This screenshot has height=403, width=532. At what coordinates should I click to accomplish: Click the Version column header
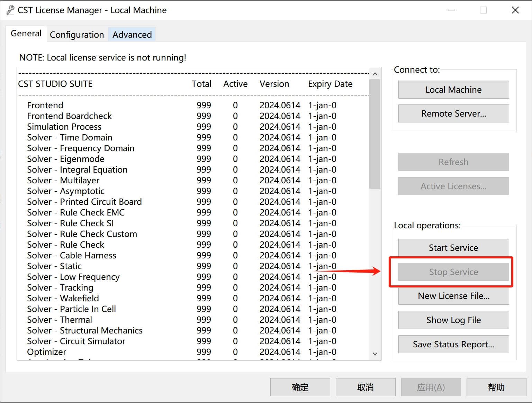274,84
